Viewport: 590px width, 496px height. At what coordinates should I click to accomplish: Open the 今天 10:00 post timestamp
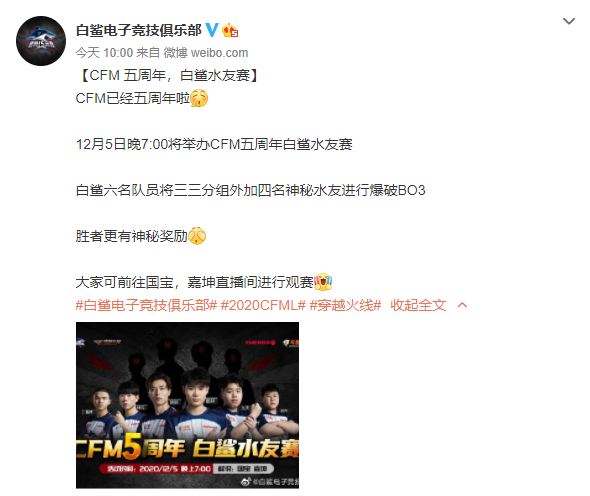pos(104,53)
